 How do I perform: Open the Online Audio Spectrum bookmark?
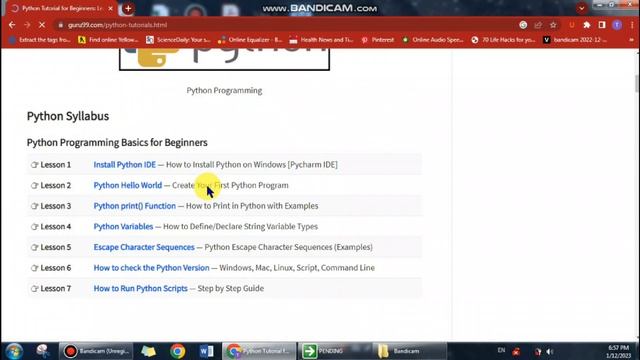pos(433,40)
